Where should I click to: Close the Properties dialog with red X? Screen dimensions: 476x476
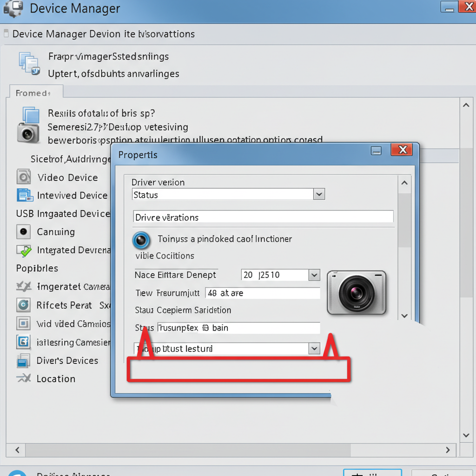[x=402, y=149]
